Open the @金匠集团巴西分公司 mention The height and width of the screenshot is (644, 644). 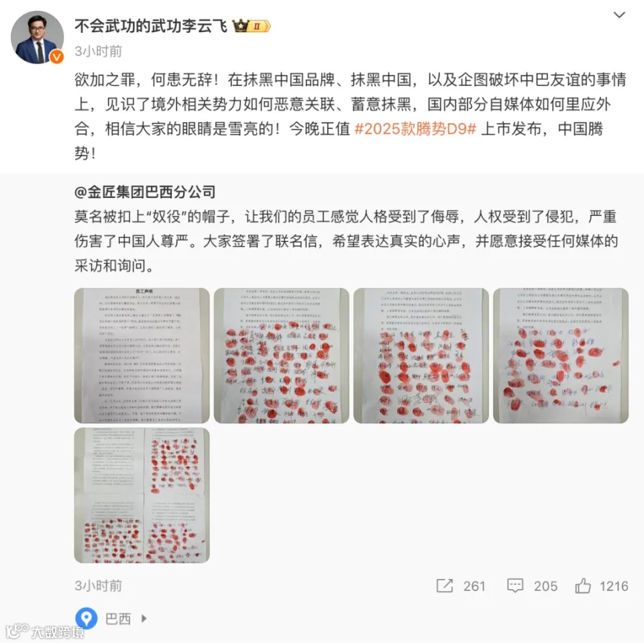click(145, 192)
